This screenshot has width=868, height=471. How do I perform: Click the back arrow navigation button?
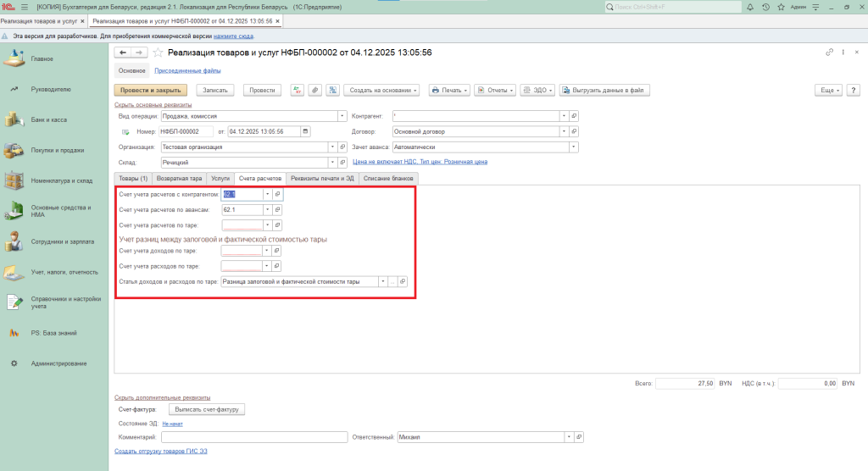coord(124,53)
